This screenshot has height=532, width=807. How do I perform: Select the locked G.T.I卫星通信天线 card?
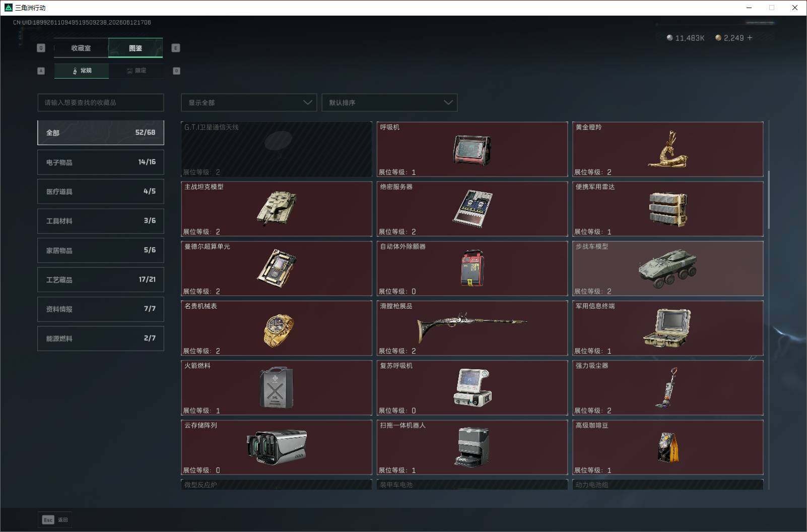[277, 149]
